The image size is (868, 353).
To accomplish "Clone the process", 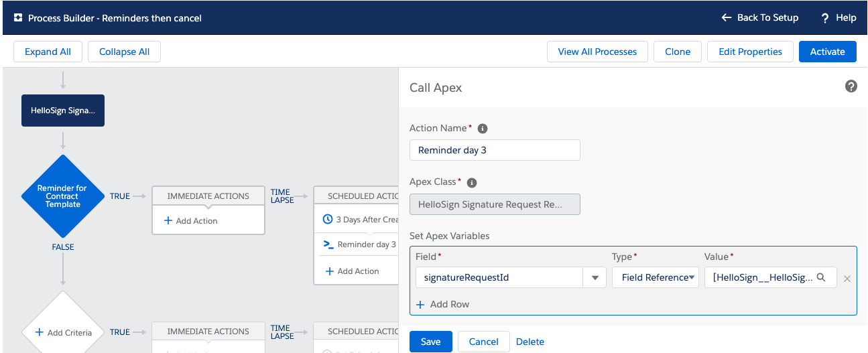I will (678, 52).
